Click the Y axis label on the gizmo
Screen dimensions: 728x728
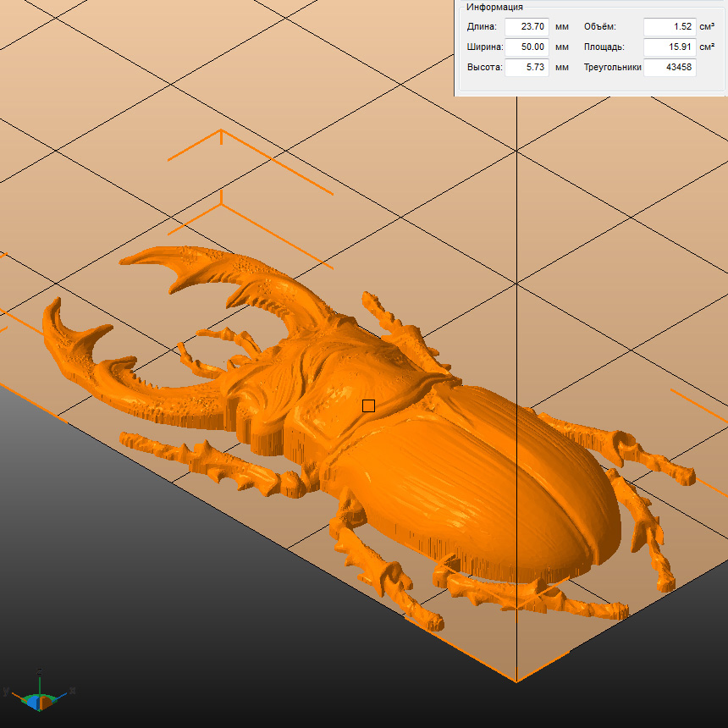tap(6, 691)
